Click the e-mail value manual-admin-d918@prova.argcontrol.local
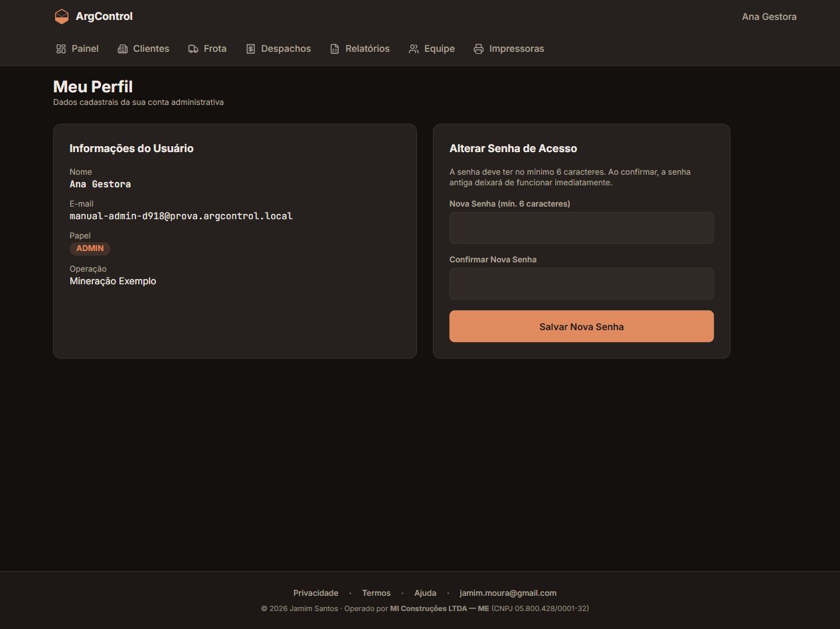The width and height of the screenshot is (840, 629). coord(181,216)
